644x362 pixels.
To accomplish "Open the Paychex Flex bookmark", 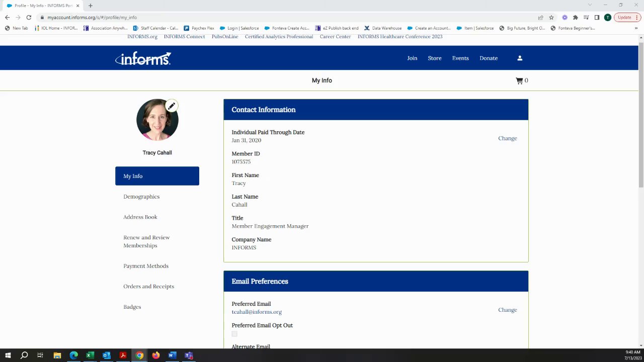I will [199, 28].
